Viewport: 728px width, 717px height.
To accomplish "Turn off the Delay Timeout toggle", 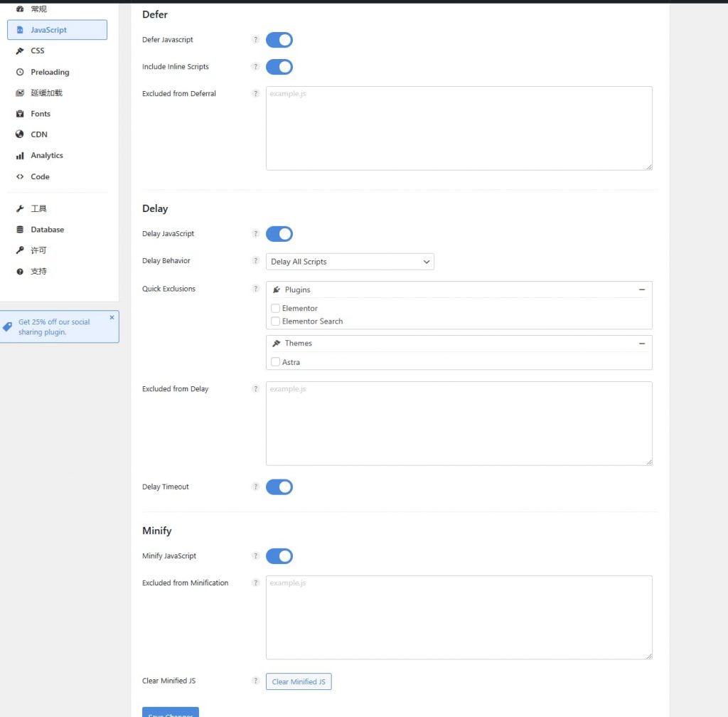I will (279, 487).
